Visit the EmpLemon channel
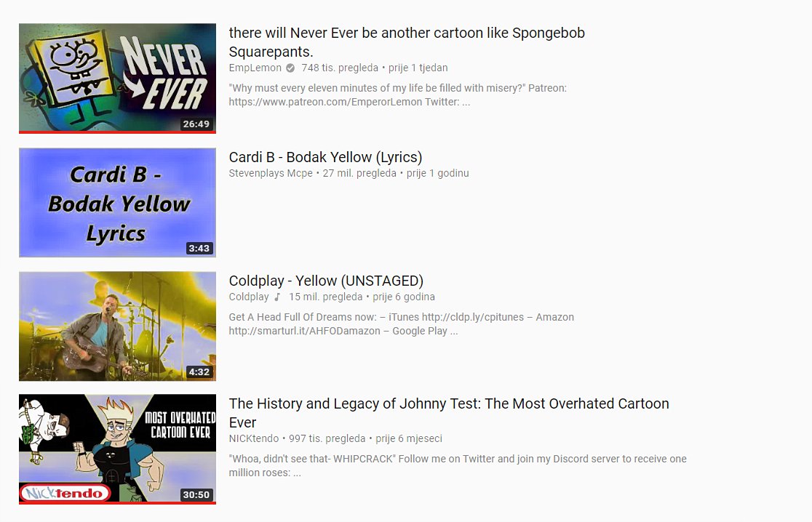Screen dimensions: 812x522 (x=255, y=68)
